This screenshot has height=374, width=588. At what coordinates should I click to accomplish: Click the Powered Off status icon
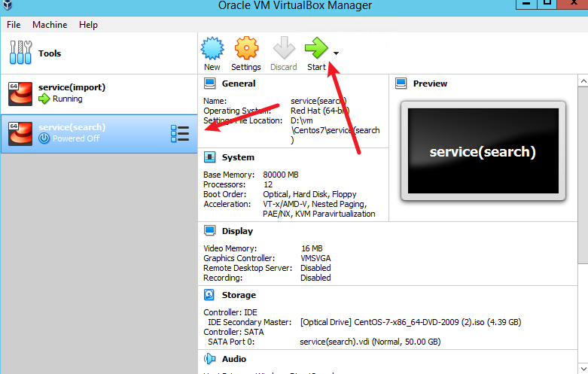coord(44,138)
